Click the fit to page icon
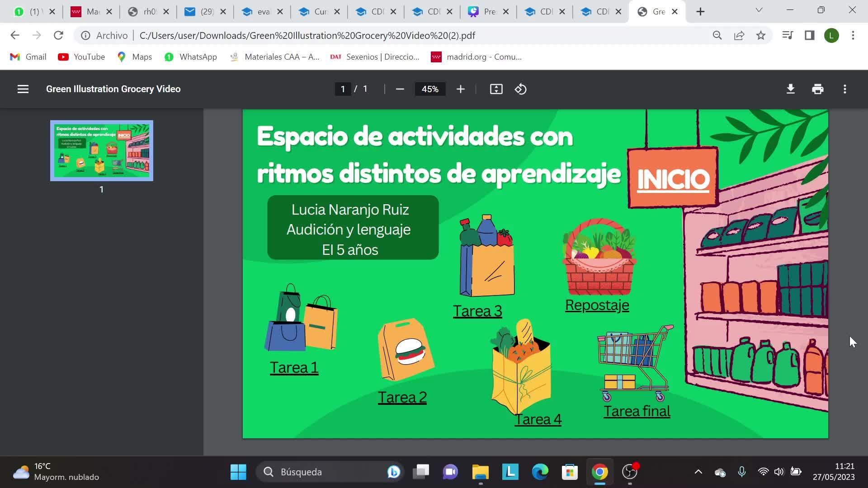The image size is (868, 488). (496, 89)
